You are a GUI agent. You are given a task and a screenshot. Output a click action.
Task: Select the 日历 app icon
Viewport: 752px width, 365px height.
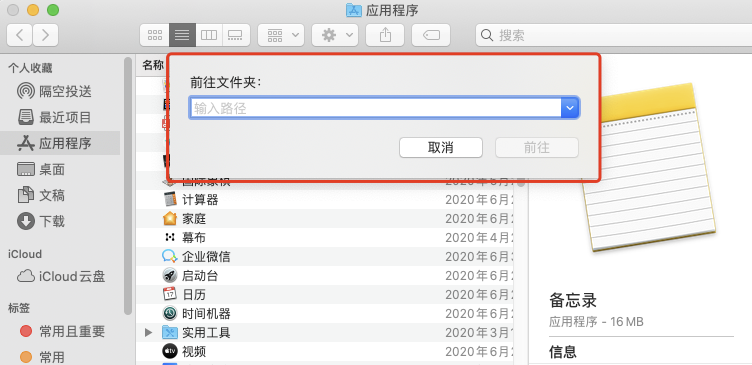[x=170, y=294]
